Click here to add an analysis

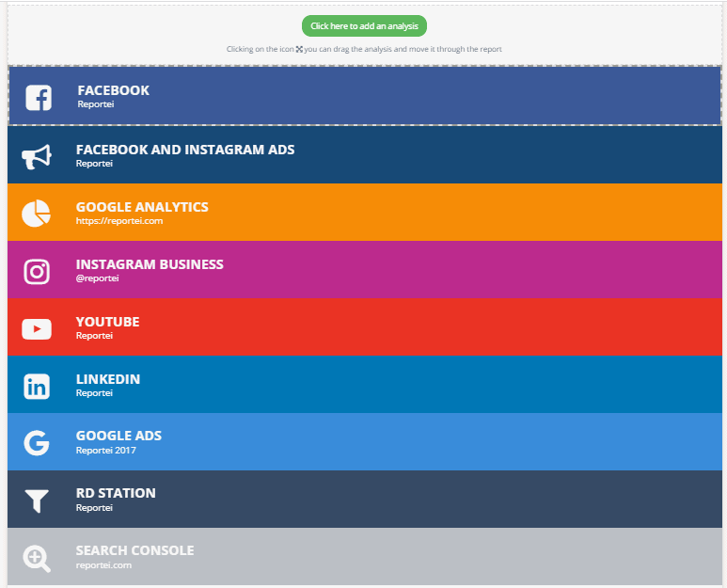pos(364,26)
